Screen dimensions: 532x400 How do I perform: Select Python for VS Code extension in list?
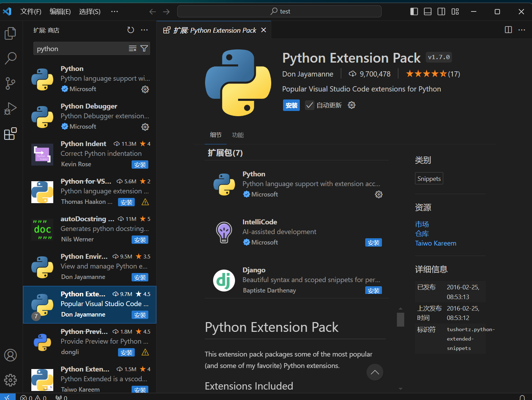[90, 192]
